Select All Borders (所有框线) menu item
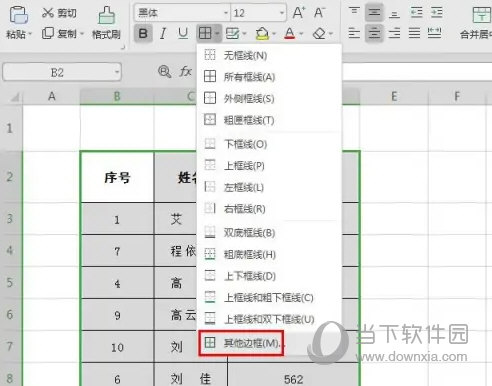 click(x=269, y=77)
